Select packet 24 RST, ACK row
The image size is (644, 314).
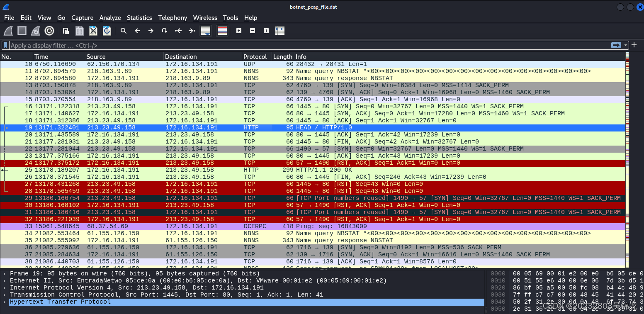point(312,163)
